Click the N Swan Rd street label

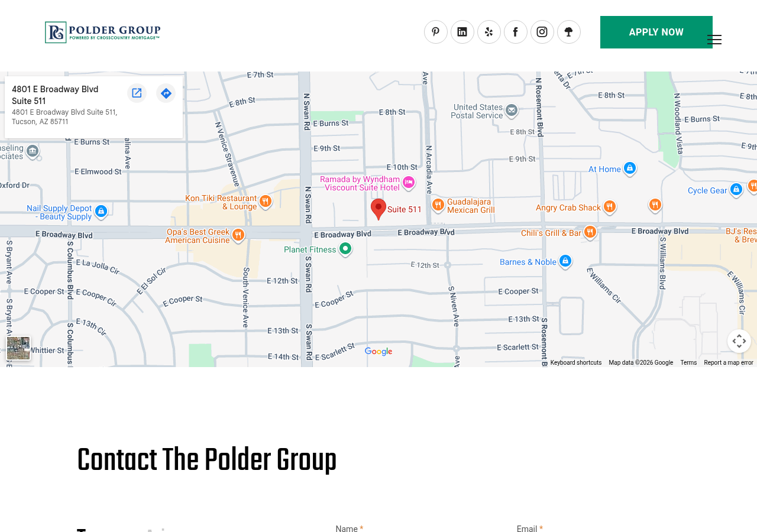coord(307,111)
